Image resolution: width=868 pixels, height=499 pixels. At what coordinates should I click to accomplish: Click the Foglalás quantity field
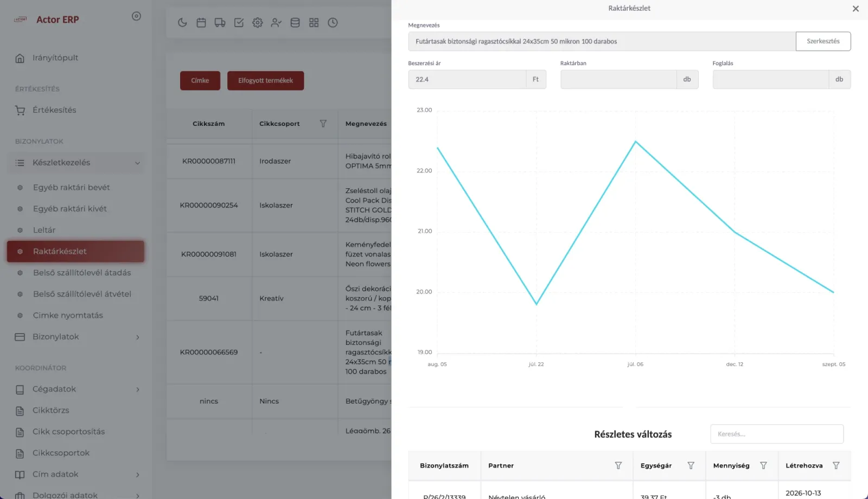tap(770, 79)
